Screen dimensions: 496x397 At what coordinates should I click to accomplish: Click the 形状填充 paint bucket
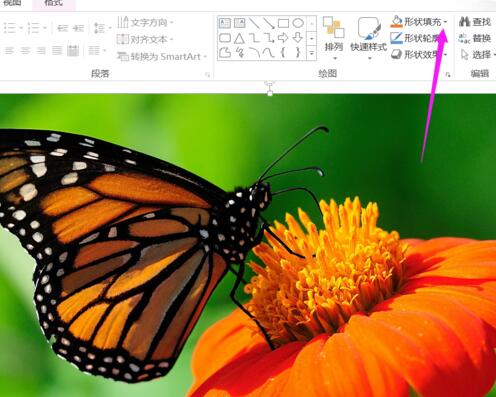(x=396, y=22)
